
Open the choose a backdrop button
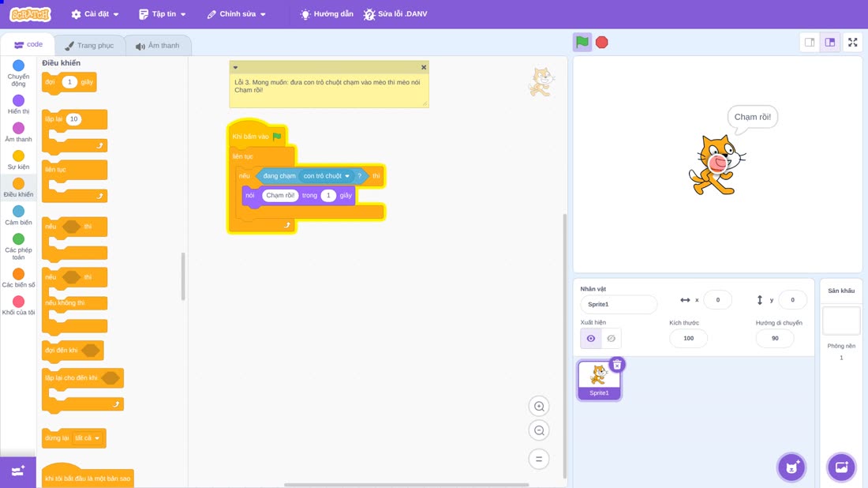(x=841, y=467)
